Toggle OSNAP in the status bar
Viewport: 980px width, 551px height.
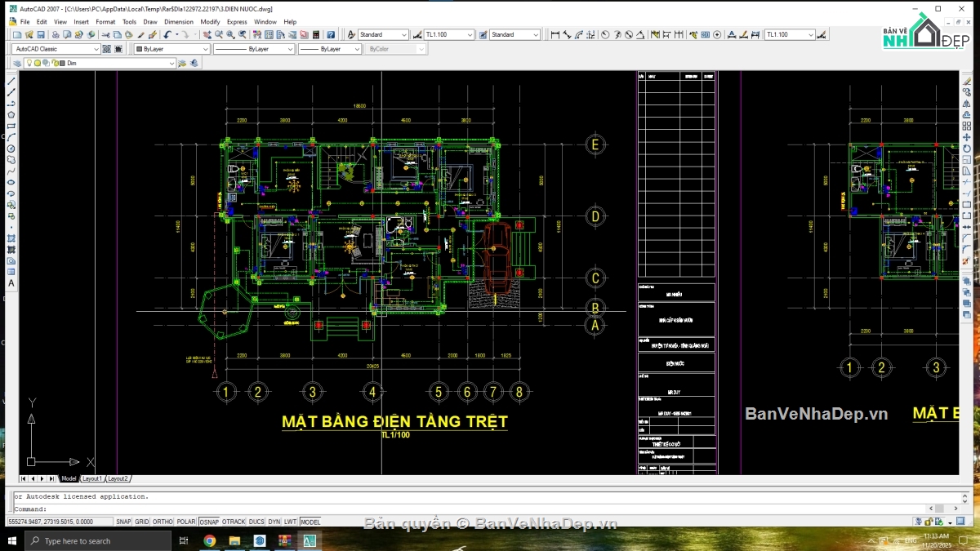tap(209, 522)
